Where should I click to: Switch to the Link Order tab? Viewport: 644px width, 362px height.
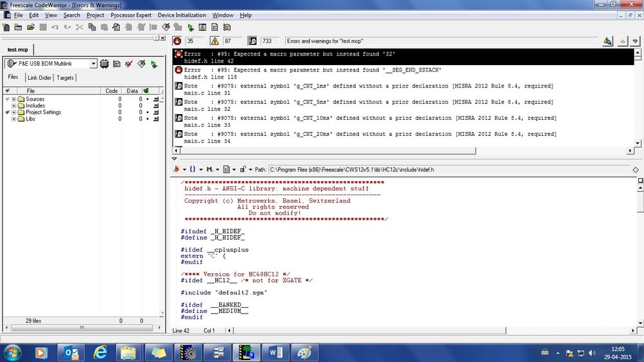[39, 77]
